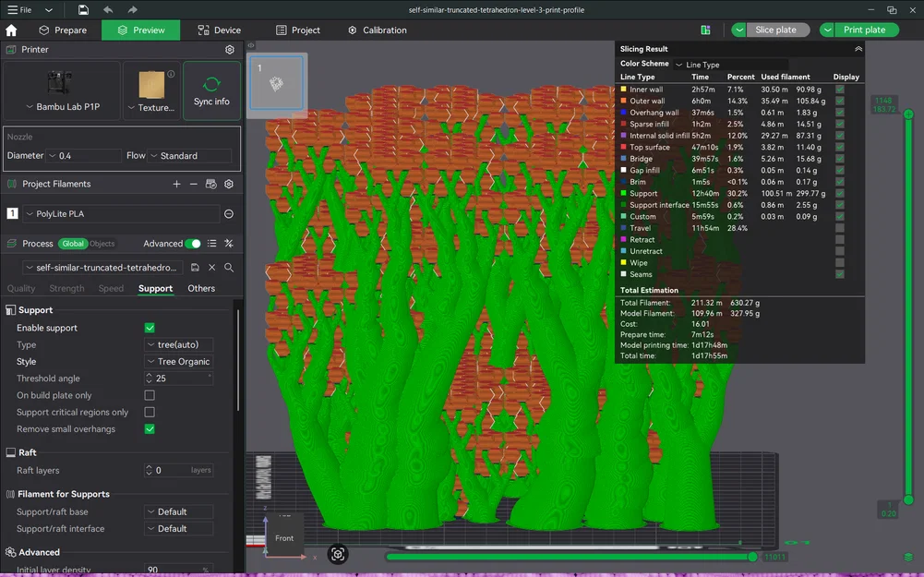Collapse the Slicing Result panel
This screenshot has height=577, width=924.
pyautogui.click(x=858, y=49)
